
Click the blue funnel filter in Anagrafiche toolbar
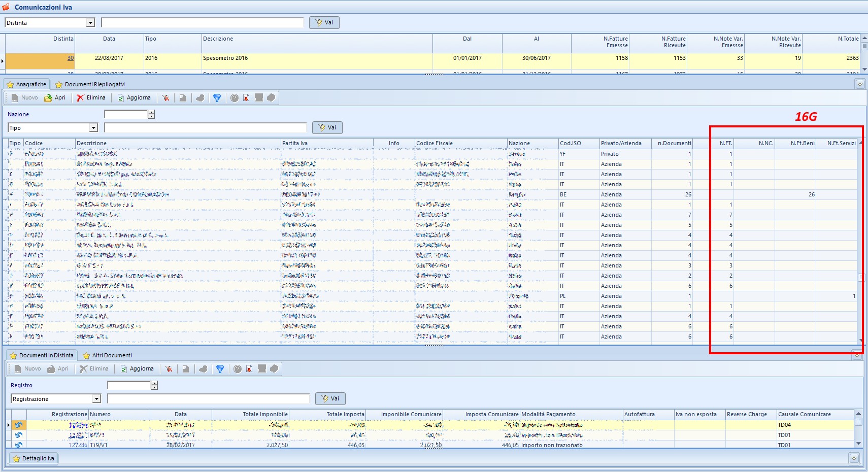coord(217,98)
